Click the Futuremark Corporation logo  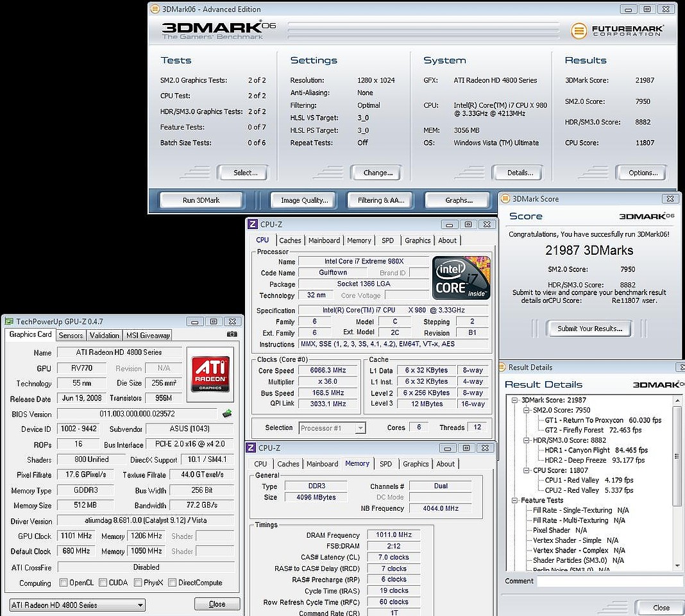click(x=618, y=30)
